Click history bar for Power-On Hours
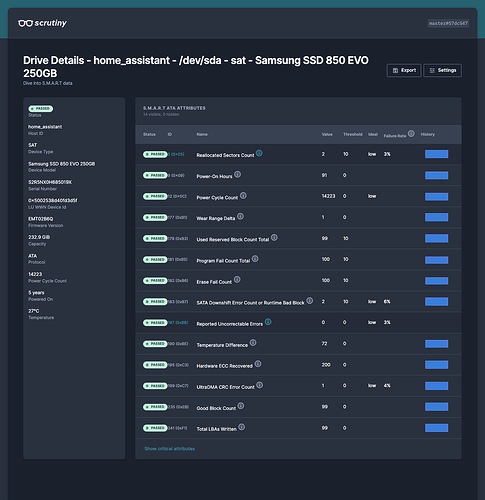Viewport: 485px width, 500px height. click(436, 175)
